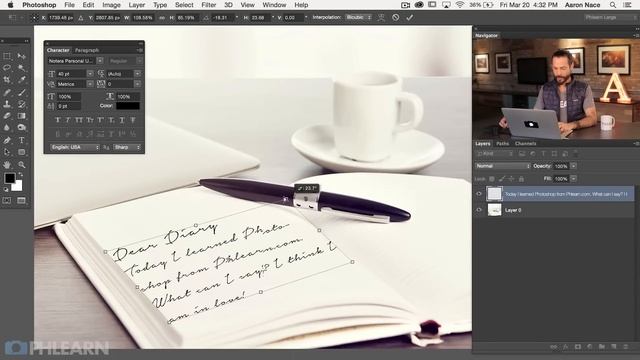Open leading (Auto) dropdown arrow
This screenshot has width=640, height=360.
pos(138,74)
